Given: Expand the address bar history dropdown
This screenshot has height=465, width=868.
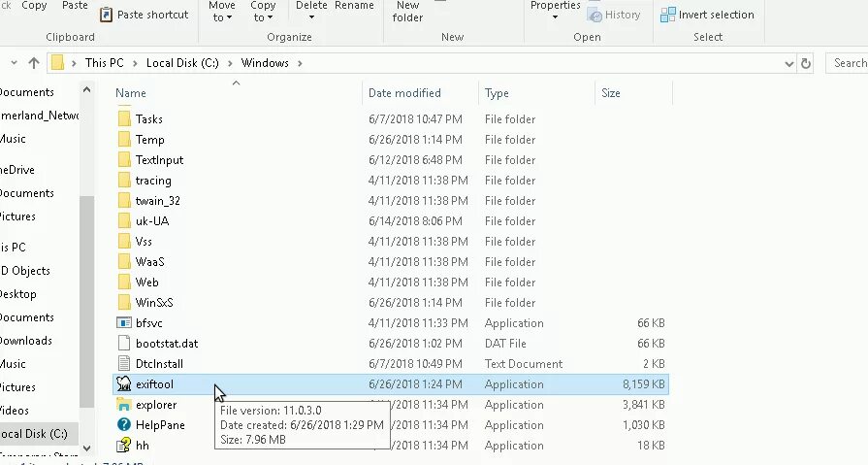Looking at the screenshot, I should pos(789,64).
